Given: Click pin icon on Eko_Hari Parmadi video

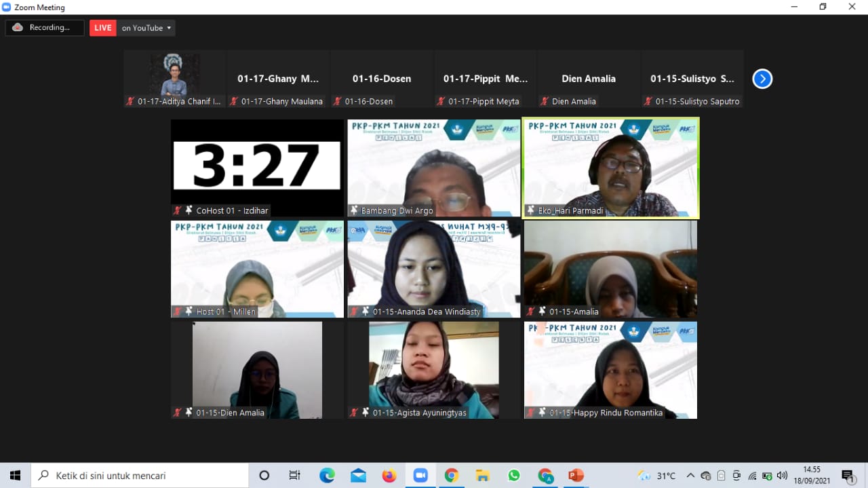Looking at the screenshot, I should [530, 210].
